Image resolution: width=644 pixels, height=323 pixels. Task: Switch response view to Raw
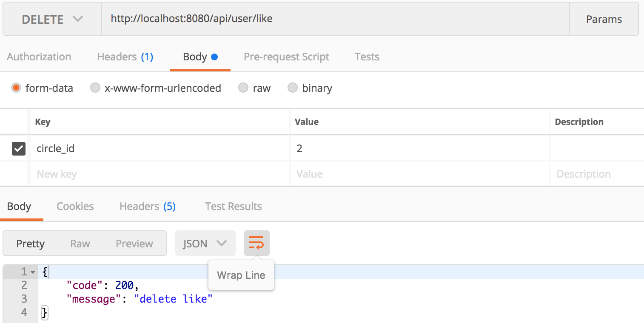tap(80, 244)
